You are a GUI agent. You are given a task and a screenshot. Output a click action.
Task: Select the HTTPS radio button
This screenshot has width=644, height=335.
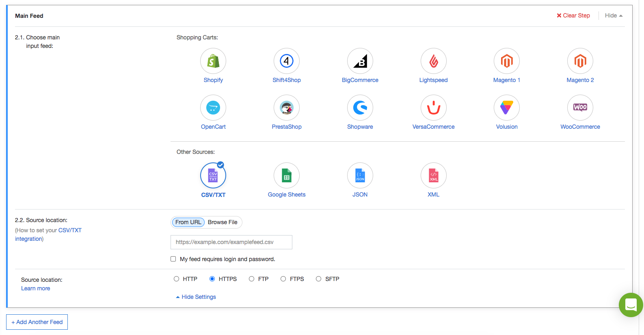click(x=212, y=279)
